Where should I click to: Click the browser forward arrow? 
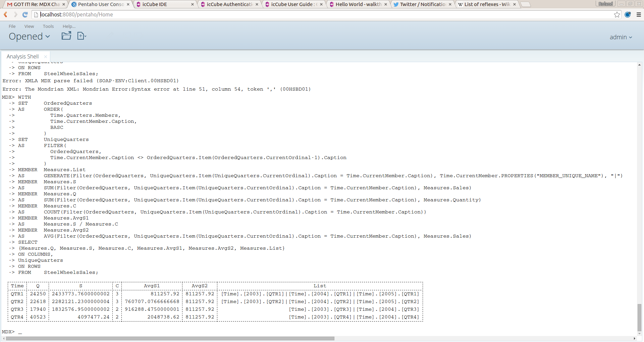15,14
